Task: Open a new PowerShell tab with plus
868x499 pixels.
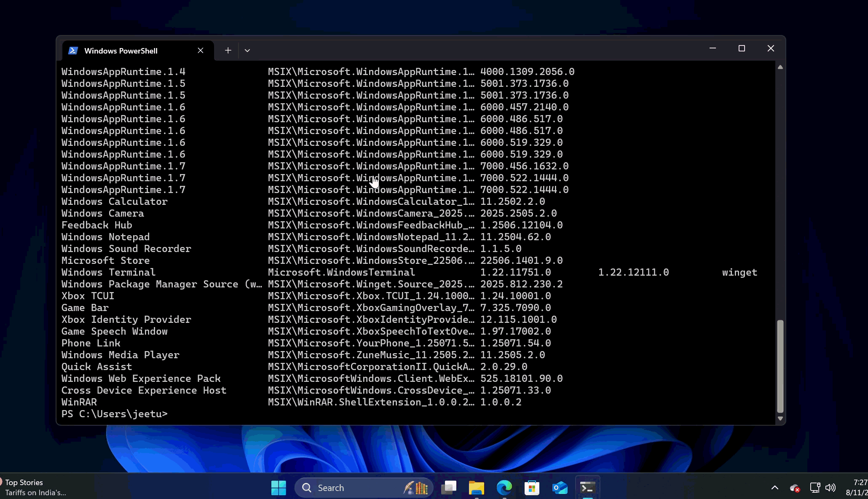Action: point(228,51)
